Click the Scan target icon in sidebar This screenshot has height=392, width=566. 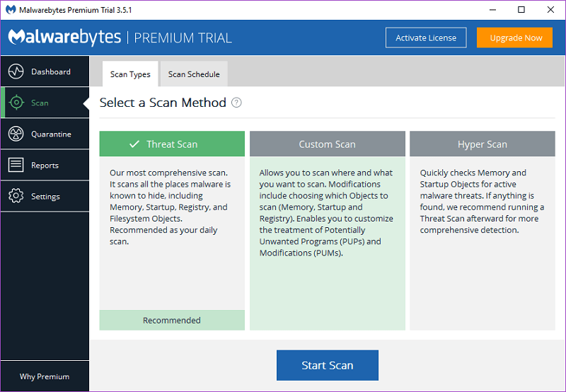pyautogui.click(x=16, y=103)
